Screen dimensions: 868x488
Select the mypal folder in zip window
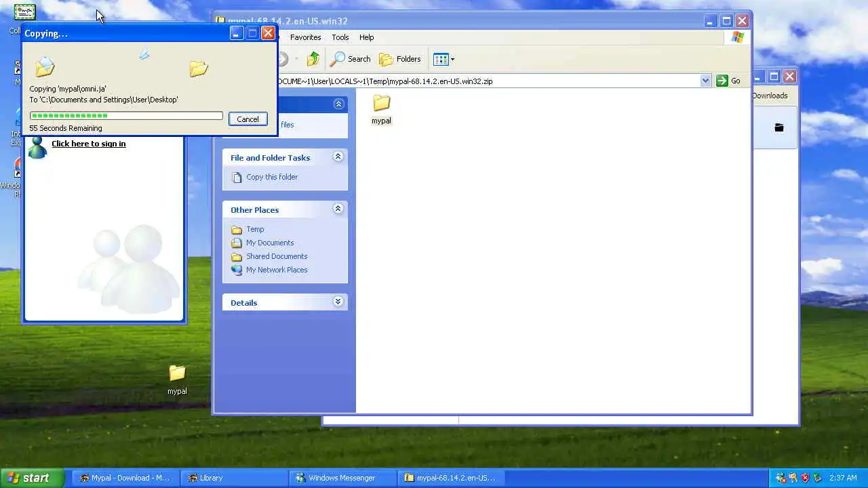pyautogui.click(x=381, y=109)
